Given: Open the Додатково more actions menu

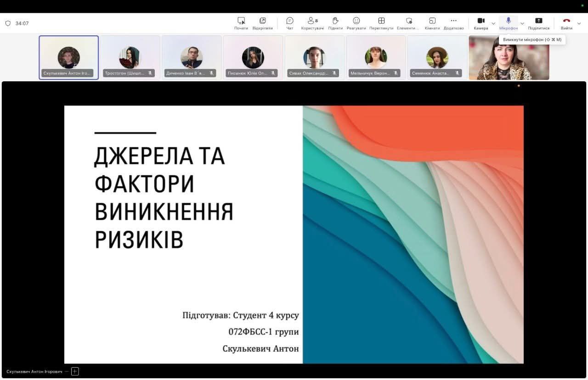Looking at the screenshot, I should [x=453, y=22].
